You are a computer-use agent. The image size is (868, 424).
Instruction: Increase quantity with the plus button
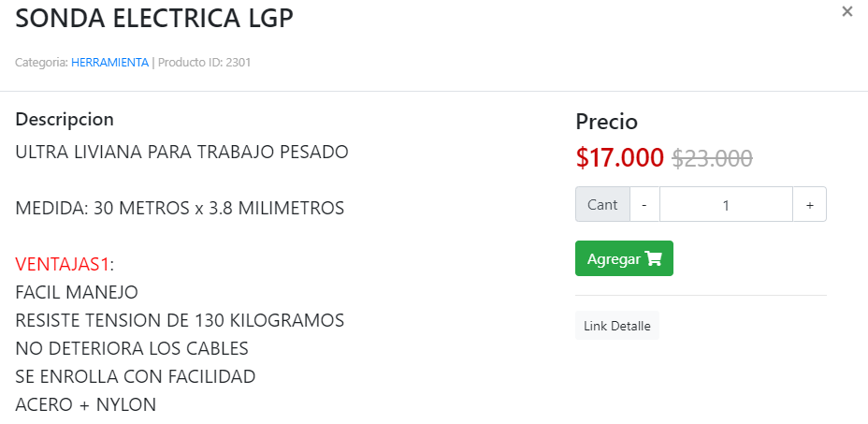pyautogui.click(x=810, y=205)
